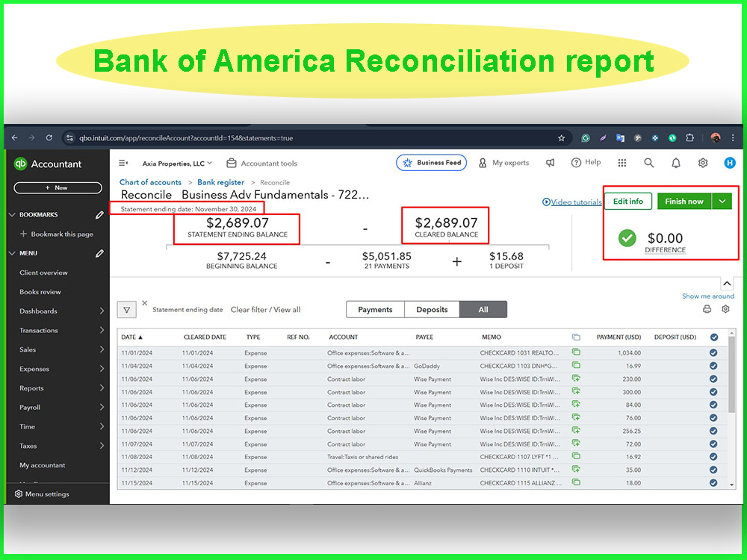747x560 pixels.
Task: Click the Finish now button
Action: (684, 202)
